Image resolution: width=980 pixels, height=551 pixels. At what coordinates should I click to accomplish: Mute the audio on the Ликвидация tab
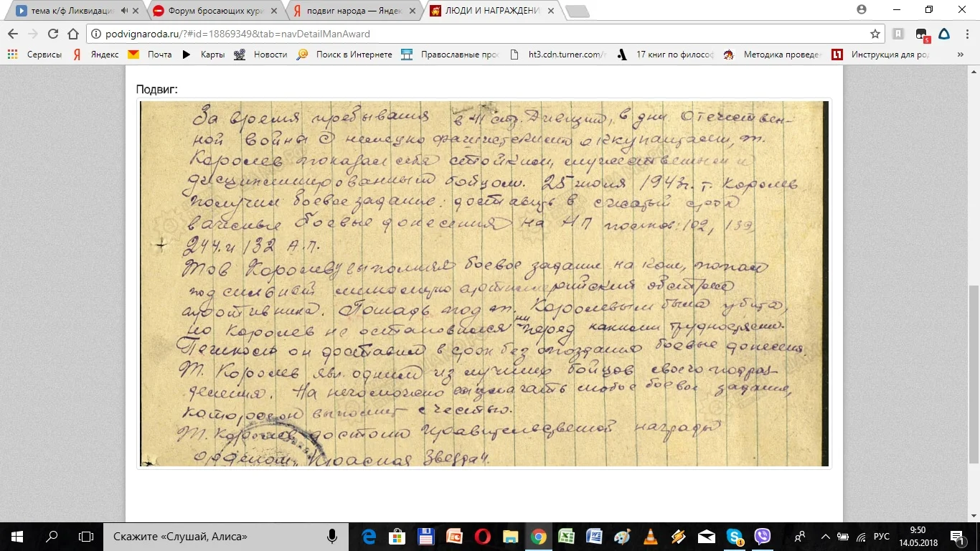[125, 11]
